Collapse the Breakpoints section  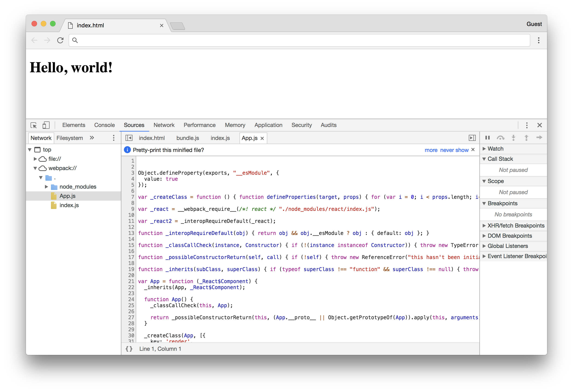(x=484, y=203)
